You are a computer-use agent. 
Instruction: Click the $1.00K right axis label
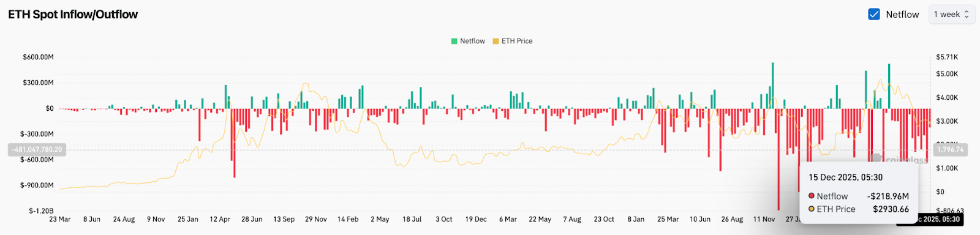(947, 168)
